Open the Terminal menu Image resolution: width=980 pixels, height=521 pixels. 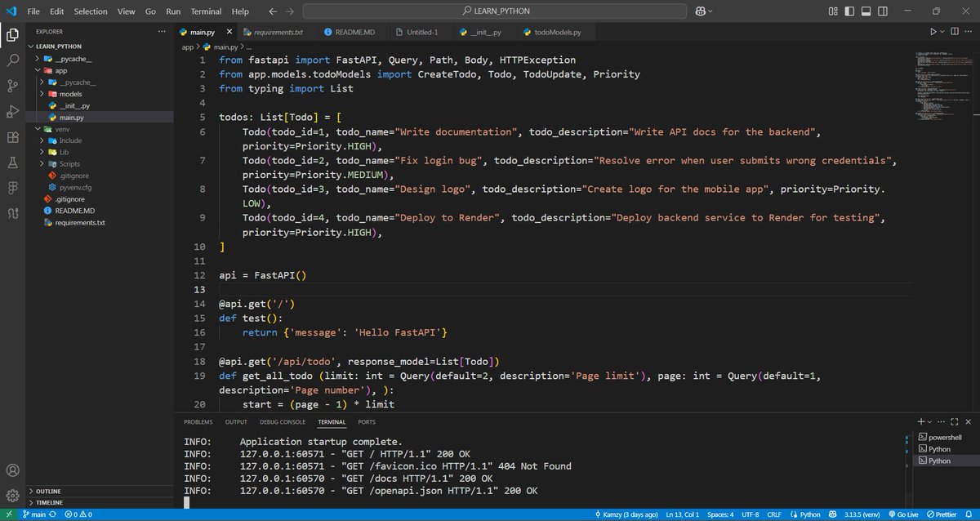click(207, 11)
